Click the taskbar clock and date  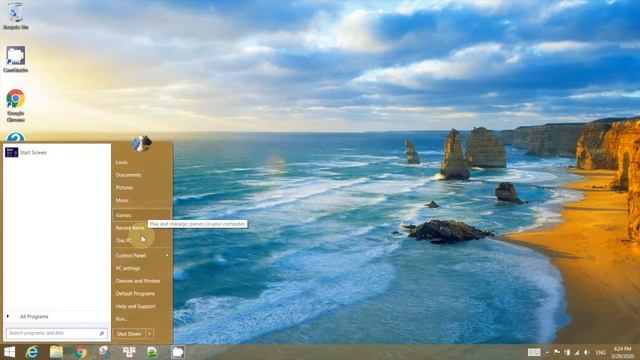pyautogui.click(x=622, y=352)
